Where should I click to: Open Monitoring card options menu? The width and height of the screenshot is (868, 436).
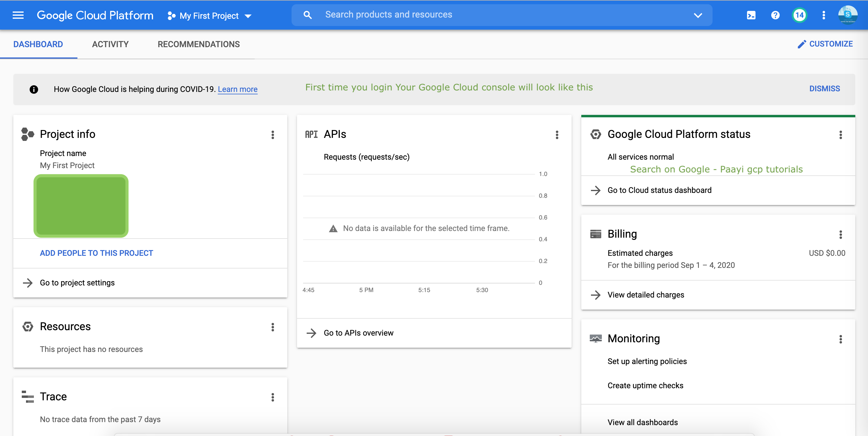pyautogui.click(x=841, y=339)
